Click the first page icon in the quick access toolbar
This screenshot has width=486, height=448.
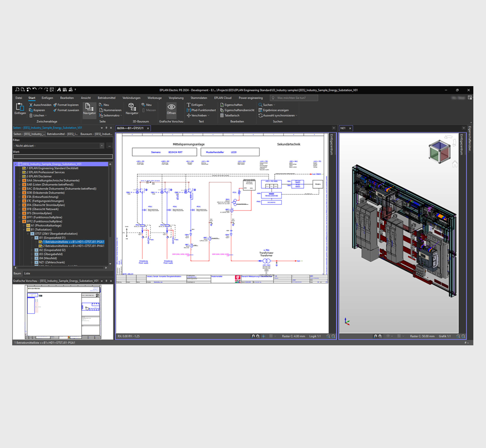click(17, 90)
